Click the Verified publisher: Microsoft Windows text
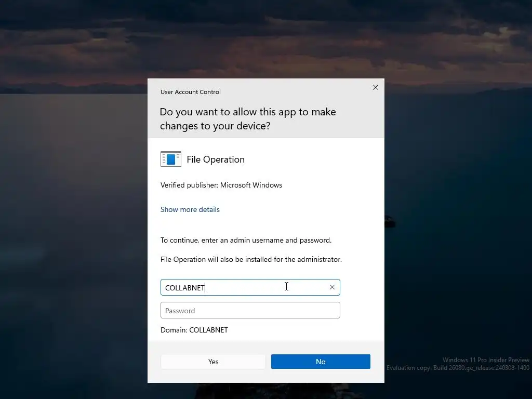532x399 pixels. tap(221, 185)
